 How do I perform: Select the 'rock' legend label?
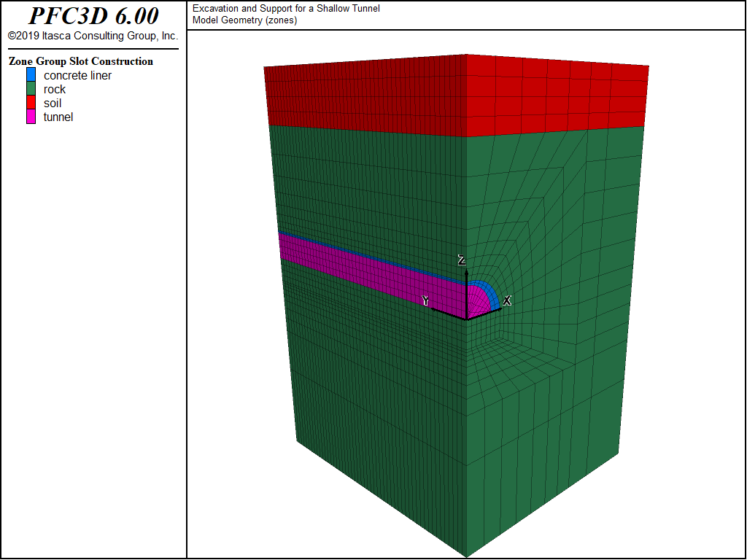pyautogui.click(x=55, y=89)
